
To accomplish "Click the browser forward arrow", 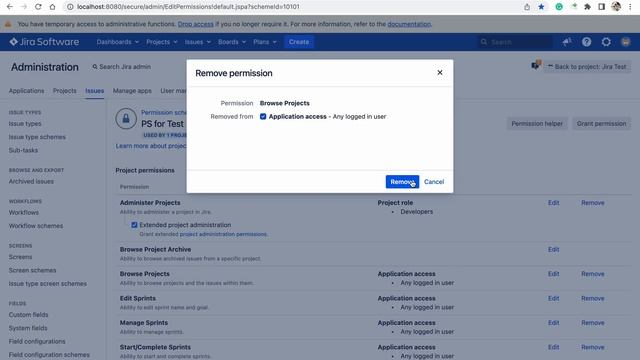I will [24, 7].
